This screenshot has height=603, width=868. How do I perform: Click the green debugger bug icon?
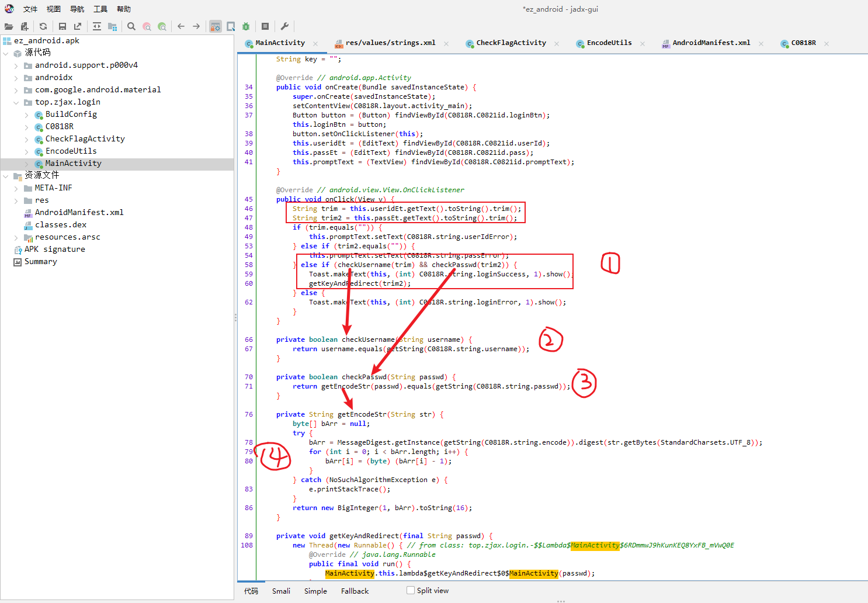246,26
